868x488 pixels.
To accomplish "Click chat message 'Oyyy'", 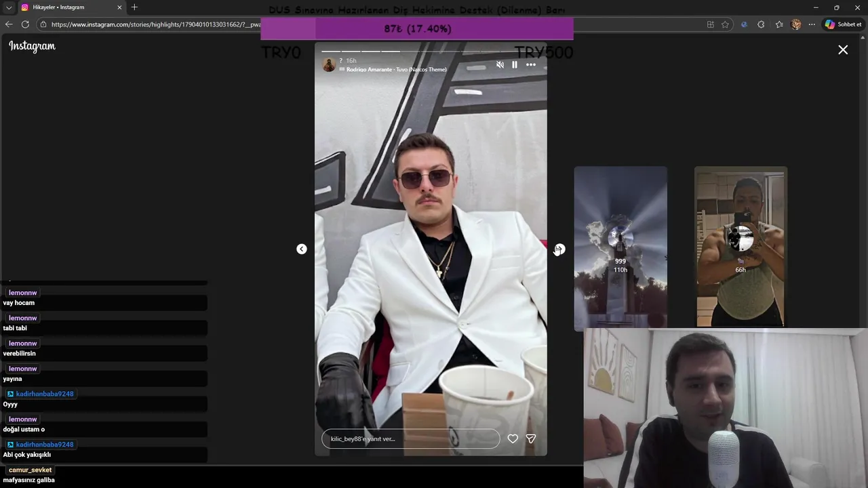I will point(10,404).
